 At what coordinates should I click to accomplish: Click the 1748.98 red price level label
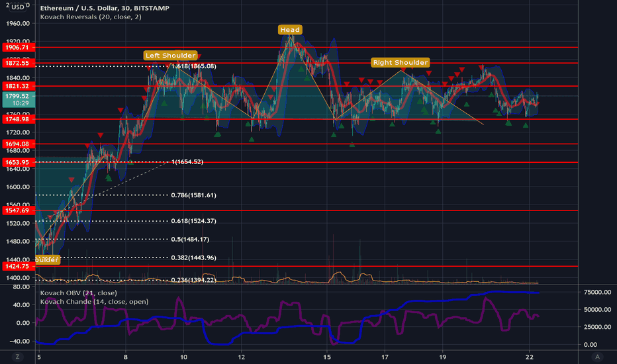click(19, 119)
